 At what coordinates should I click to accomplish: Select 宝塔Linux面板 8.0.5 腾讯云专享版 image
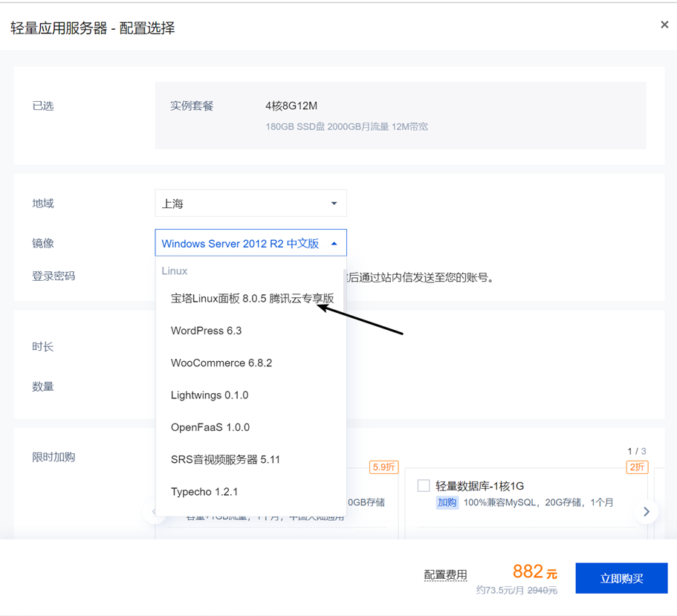click(x=250, y=298)
